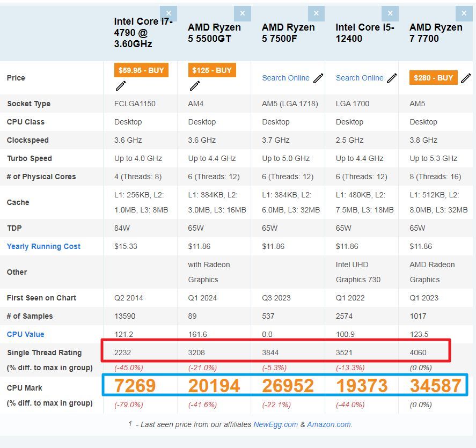Click the Q2 2014 first seen value

(x=128, y=298)
